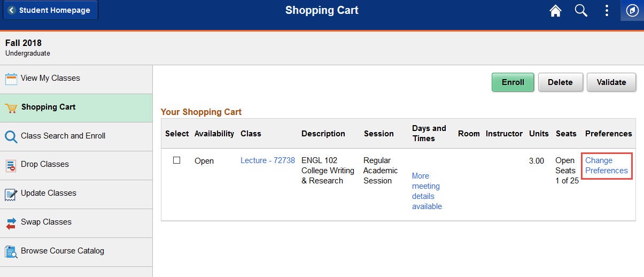The width and height of the screenshot is (644, 277).
Task: Click the Validate button
Action: click(x=611, y=82)
